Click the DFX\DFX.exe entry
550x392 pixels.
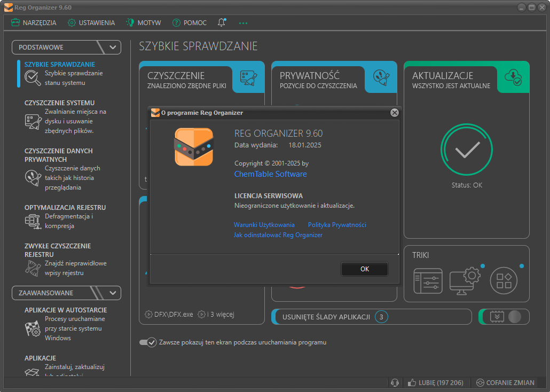169,315
